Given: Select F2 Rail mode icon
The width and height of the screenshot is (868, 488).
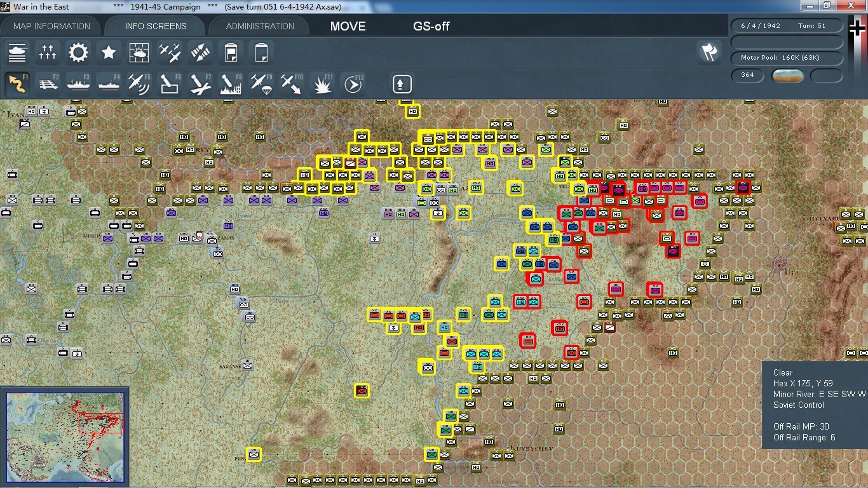Looking at the screenshot, I should pos(48,84).
